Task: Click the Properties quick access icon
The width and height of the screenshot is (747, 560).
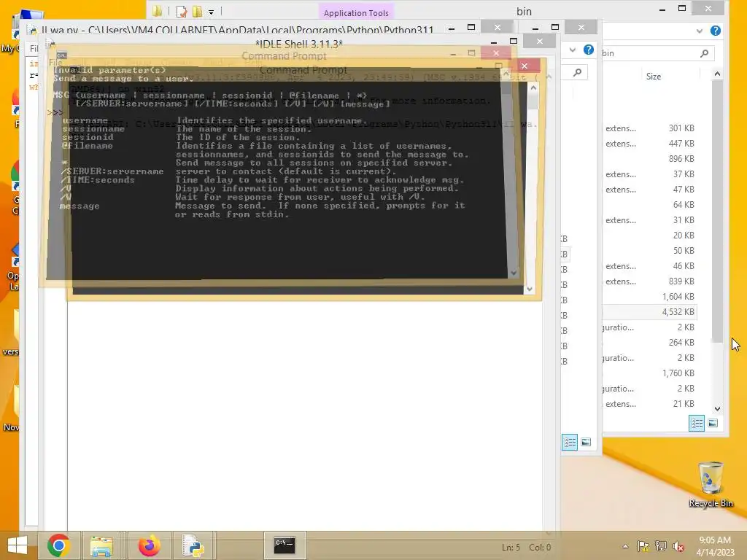Action: (181, 11)
